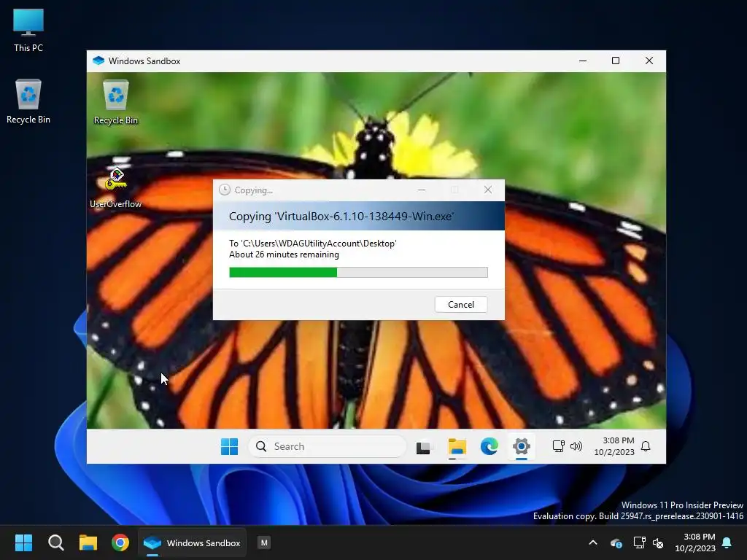Image resolution: width=747 pixels, height=560 pixels.
Task: Click Windows Sandbox taskbar button
Action: [193, 542]
